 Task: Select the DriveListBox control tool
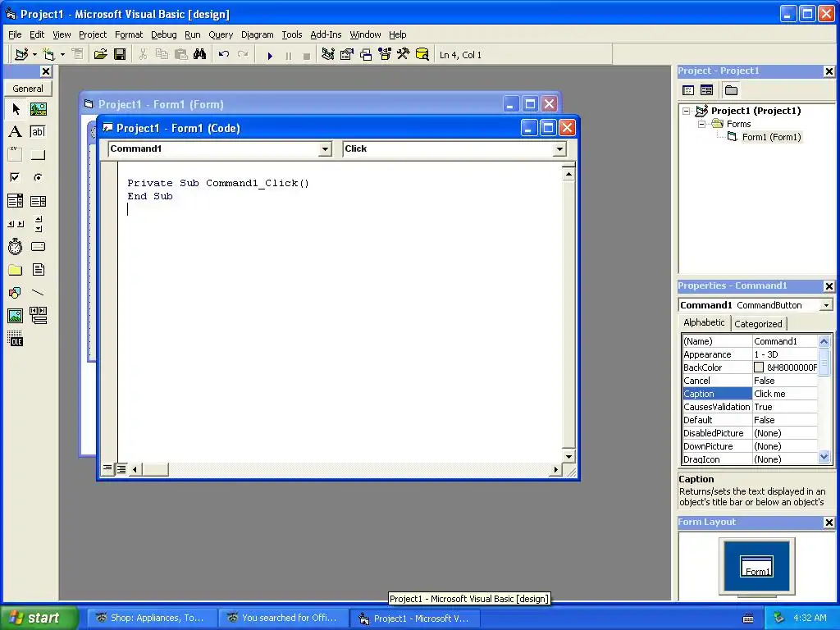coord(38,246)
